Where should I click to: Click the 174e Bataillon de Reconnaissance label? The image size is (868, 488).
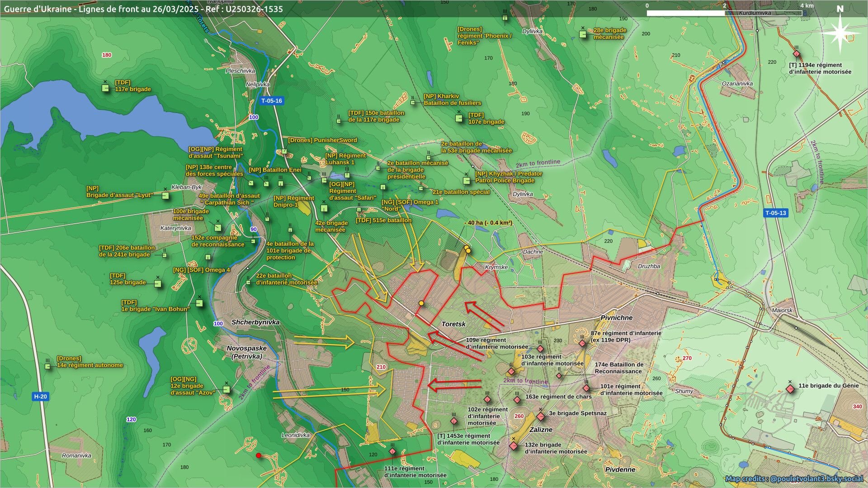(619, 368)
